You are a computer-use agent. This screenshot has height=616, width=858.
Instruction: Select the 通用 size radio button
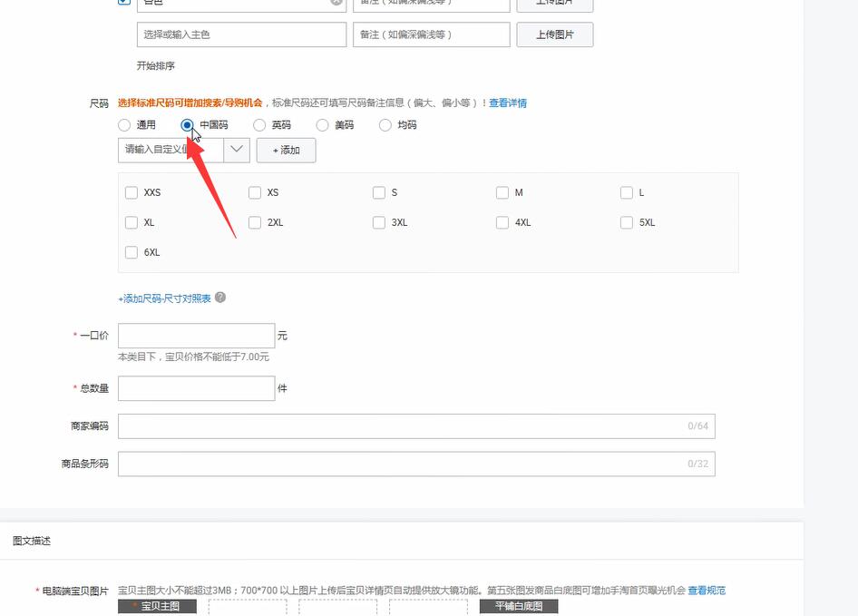pyautogui.click(x=124, y=125)
